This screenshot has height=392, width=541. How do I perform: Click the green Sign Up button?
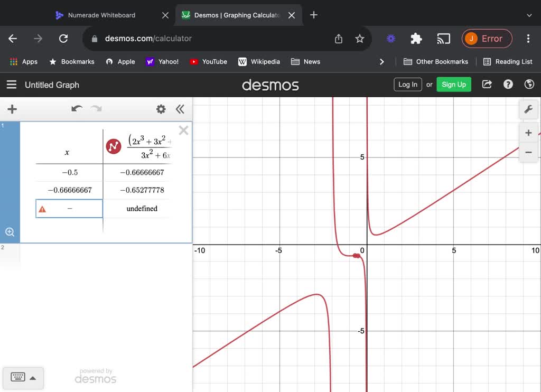[x=453, y=84]
